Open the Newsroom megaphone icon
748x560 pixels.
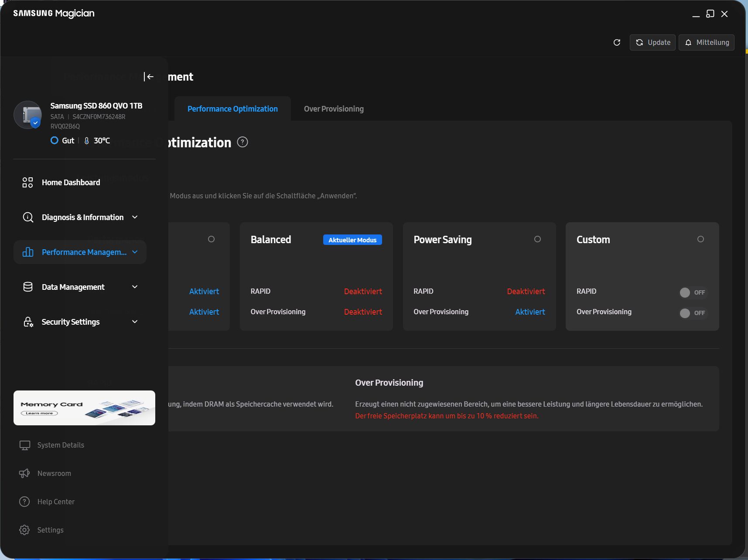pos(25,473)
